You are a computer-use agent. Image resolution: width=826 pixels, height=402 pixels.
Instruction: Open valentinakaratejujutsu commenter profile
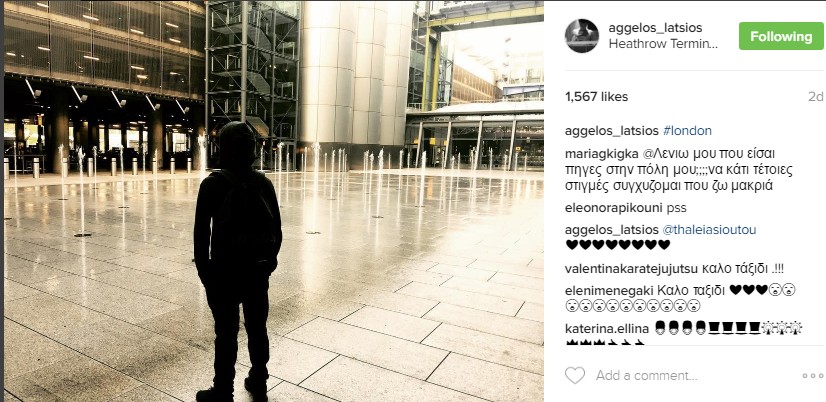tap(632, 269)
